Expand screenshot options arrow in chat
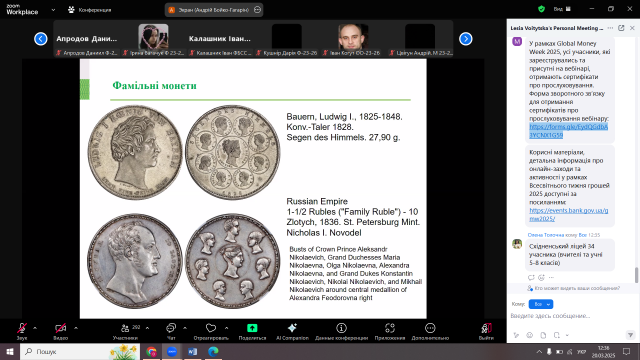This screenshot has height=360, width=640. click(x=567, y=335)
